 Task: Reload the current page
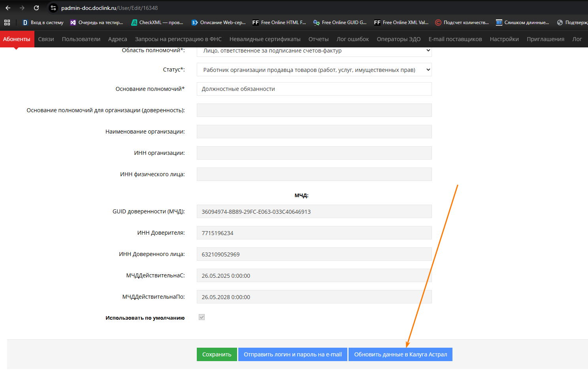click(x=36, y=8)
